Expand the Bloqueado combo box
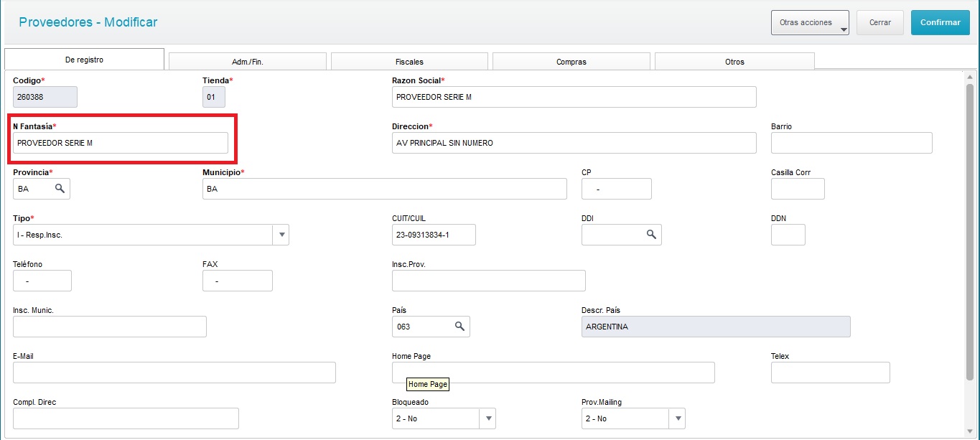Viewport: 980px width, 440px height. 487,418
